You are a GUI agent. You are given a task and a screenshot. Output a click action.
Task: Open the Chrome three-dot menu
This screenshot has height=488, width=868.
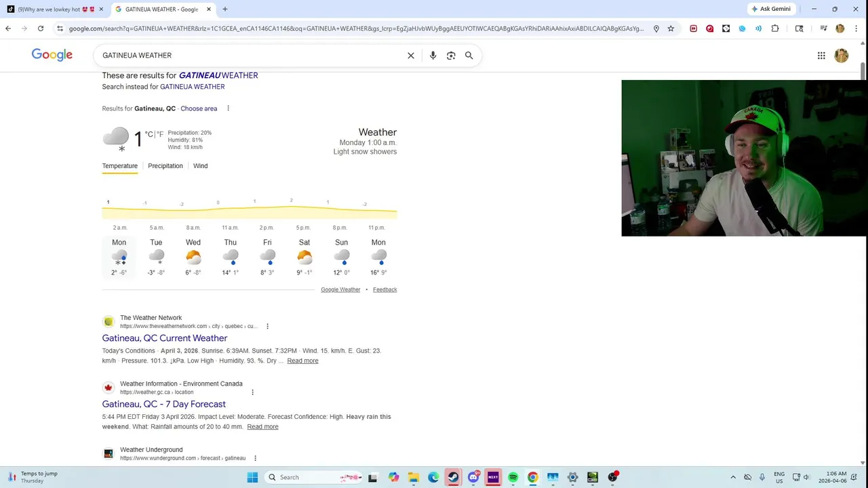857,28
